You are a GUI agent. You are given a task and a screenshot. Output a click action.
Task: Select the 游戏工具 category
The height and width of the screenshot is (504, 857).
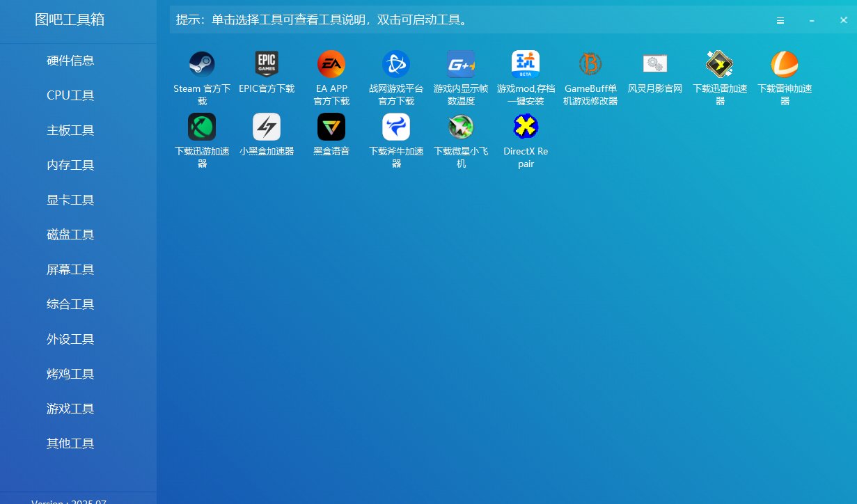[x=70, y=409]
